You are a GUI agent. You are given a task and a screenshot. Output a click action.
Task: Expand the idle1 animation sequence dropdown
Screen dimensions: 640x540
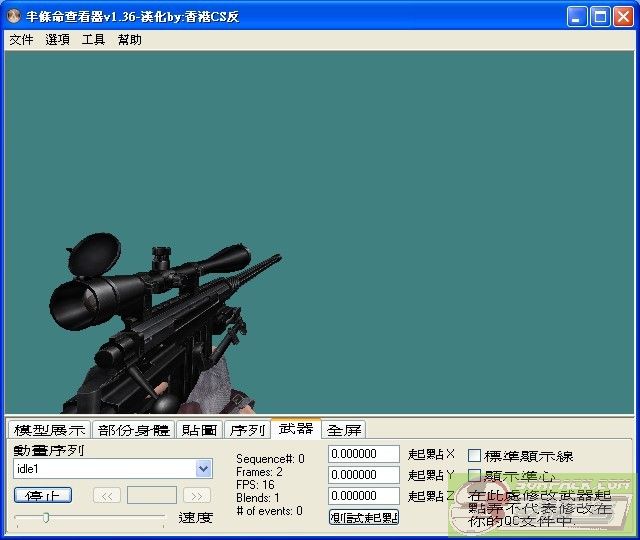pyautogui.click(x=204, y=469)
